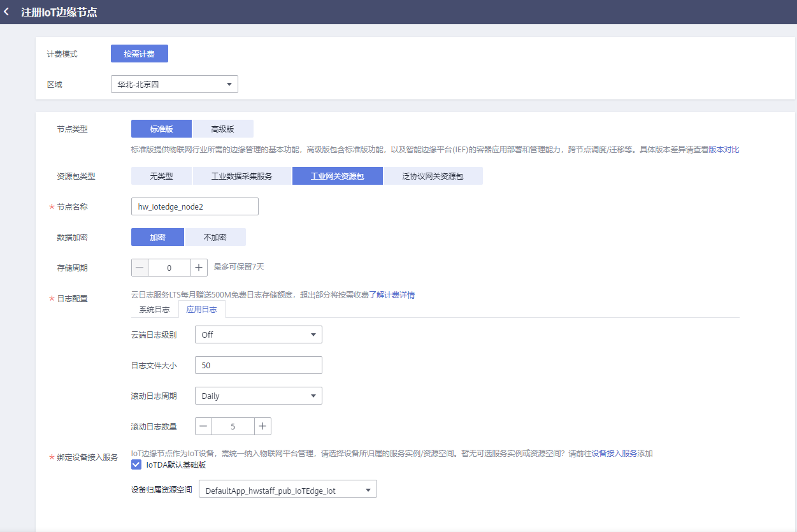
Task: Open 设备归属资源空间 dropdown
Action: coord(288,489)
